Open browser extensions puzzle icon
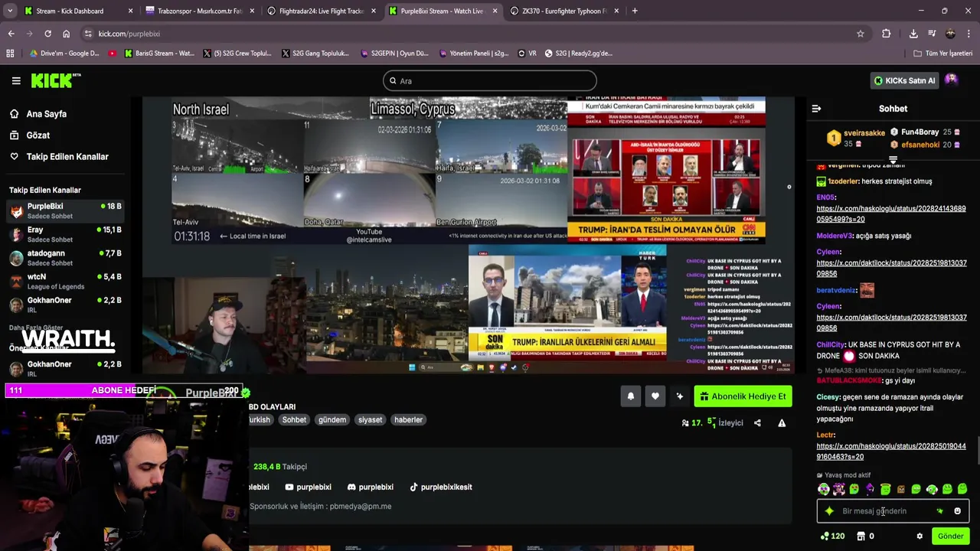 click(887, 34)
